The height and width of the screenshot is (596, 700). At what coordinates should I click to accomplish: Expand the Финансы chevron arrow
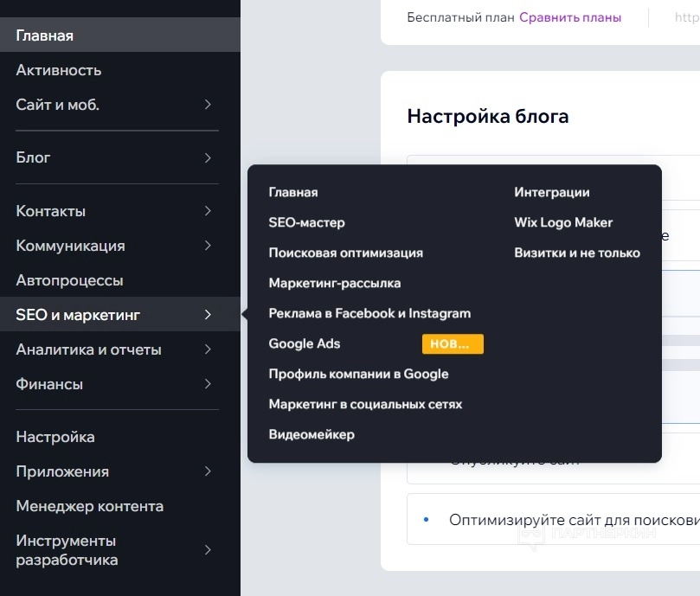coord(208,384)
